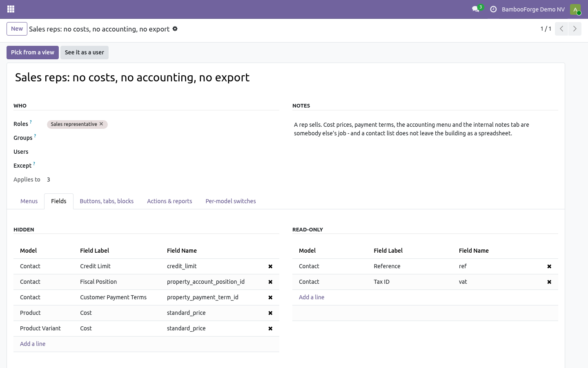This screenshot has height=368, width=588.
Task: Go to the next record arrow
Action: (x=575, y=29)
